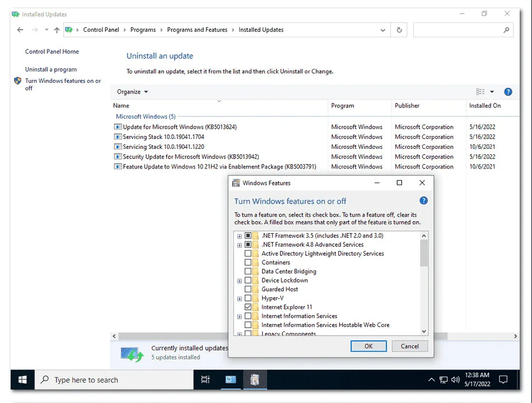Open help in Installed Updates window
This screenshot has height=403, width=532.
coord(508,92)
